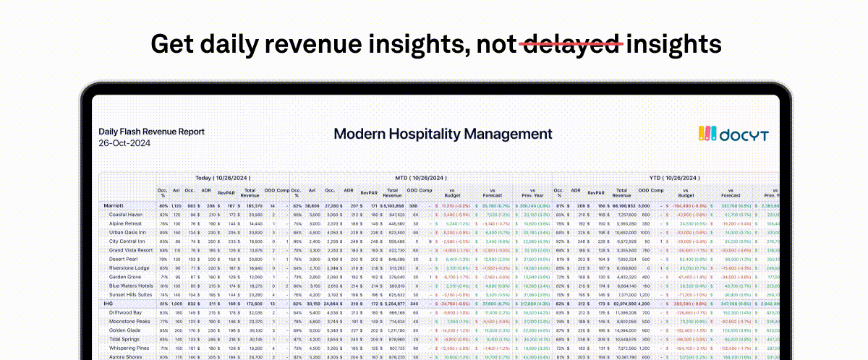Viewport: 868px width, 360px height.
Task: Select the Moonstone Peaks row
Action: [x=439, y=320]
